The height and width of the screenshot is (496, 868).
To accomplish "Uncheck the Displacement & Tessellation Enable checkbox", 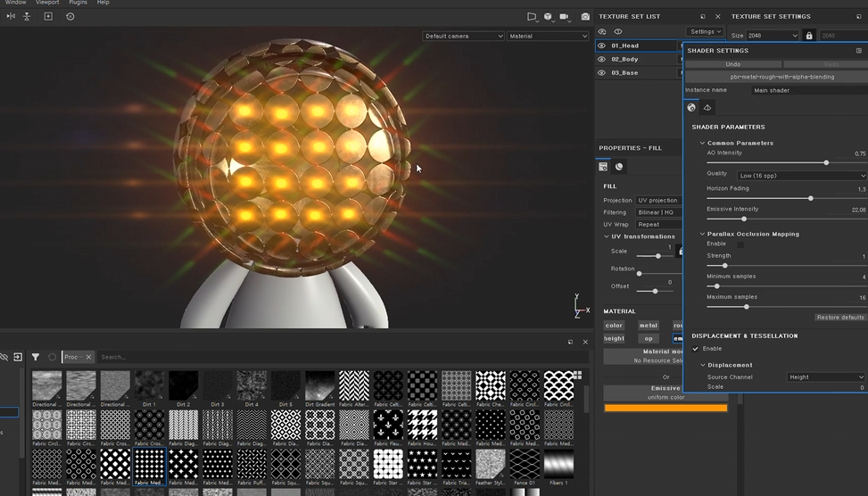I will 696,349.
